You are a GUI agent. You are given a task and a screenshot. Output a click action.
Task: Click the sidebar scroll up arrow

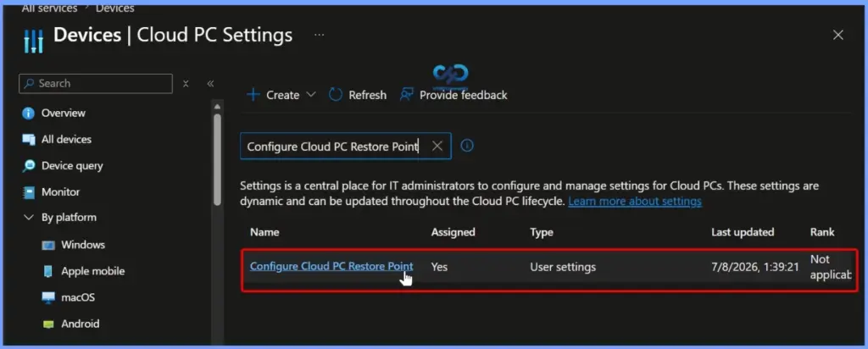[218, 107]
